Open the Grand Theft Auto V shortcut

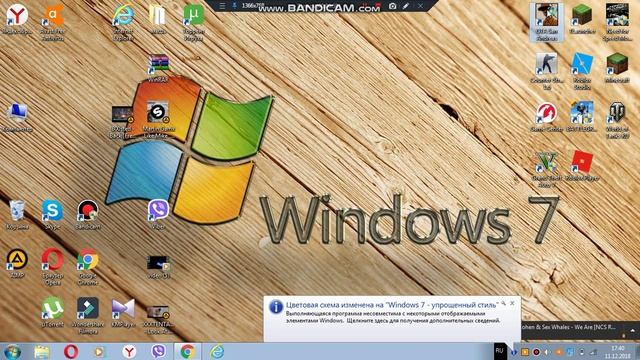click(547, 169)
